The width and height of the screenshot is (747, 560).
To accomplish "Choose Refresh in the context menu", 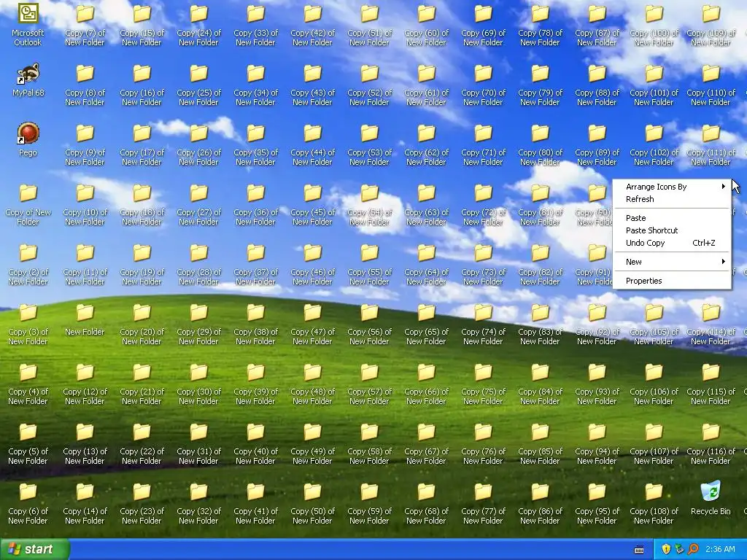I will 672,199.
